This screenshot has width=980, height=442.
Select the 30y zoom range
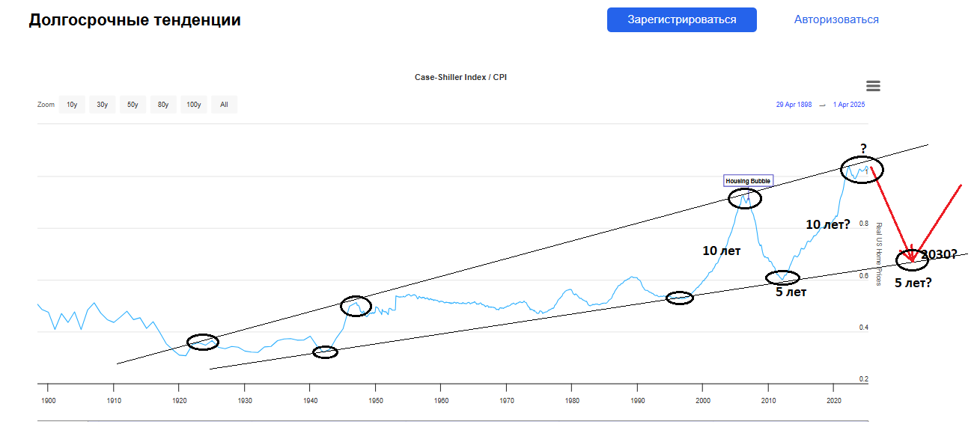point(102,105)
